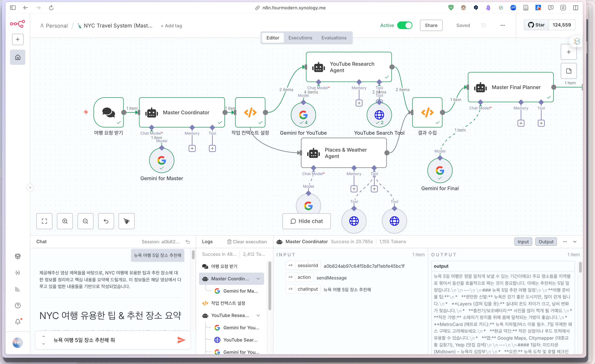Click the chat panel scrollbar

(193, 255)
